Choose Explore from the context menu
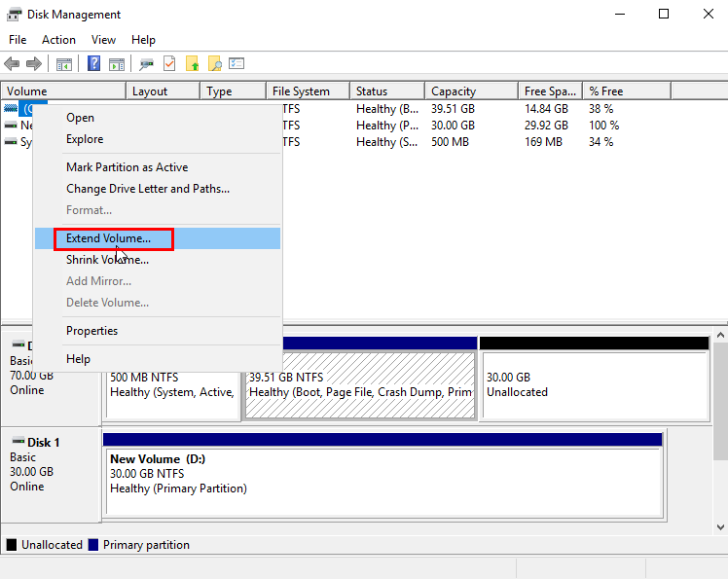The width and height of the screenshot is (728, 579). [158, 139]
